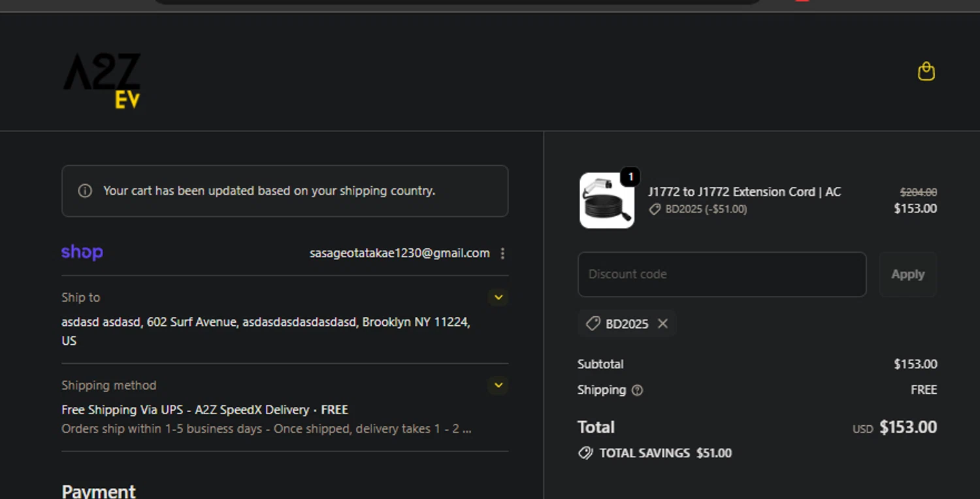Click the Shipping method label
The height and width of the screenshot is (499, 980).
[x=109, y=385]
